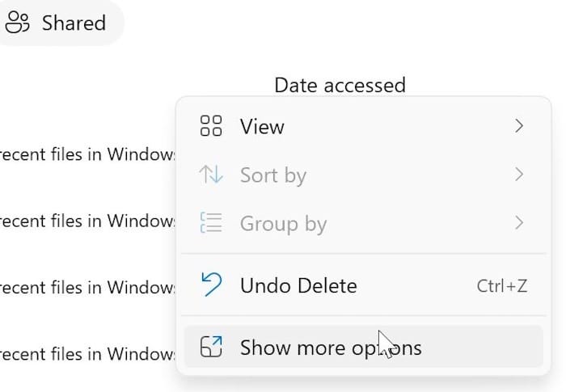566x392 pixels.
Task: Expand the Group by submenu chevron
Action: (x=519, y=222)
